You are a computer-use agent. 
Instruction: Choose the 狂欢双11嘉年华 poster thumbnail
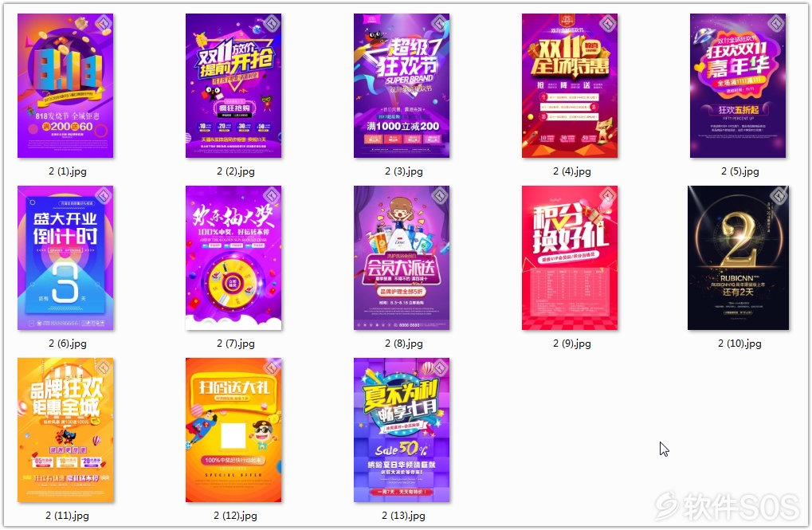pyautogui.click(x=738, y=85)
